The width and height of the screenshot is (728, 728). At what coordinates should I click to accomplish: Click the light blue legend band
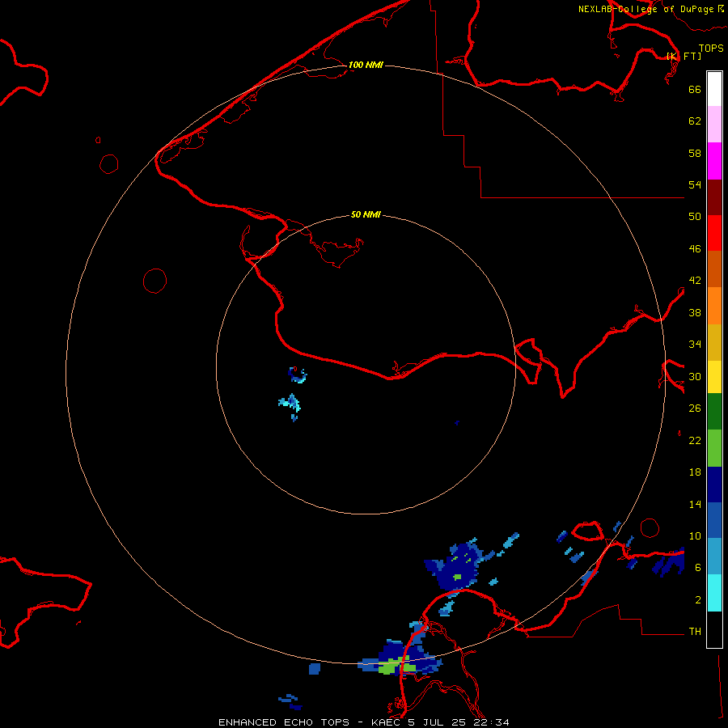[714, 557]
